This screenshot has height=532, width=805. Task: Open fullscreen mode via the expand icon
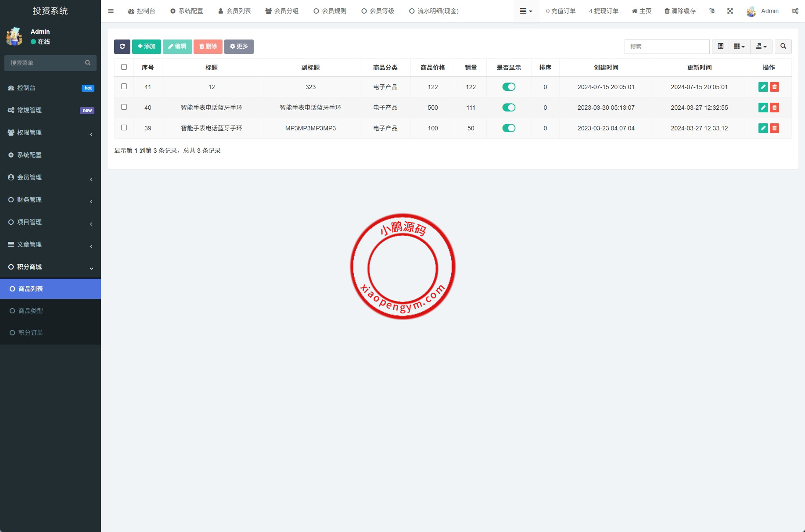(730, 11)
